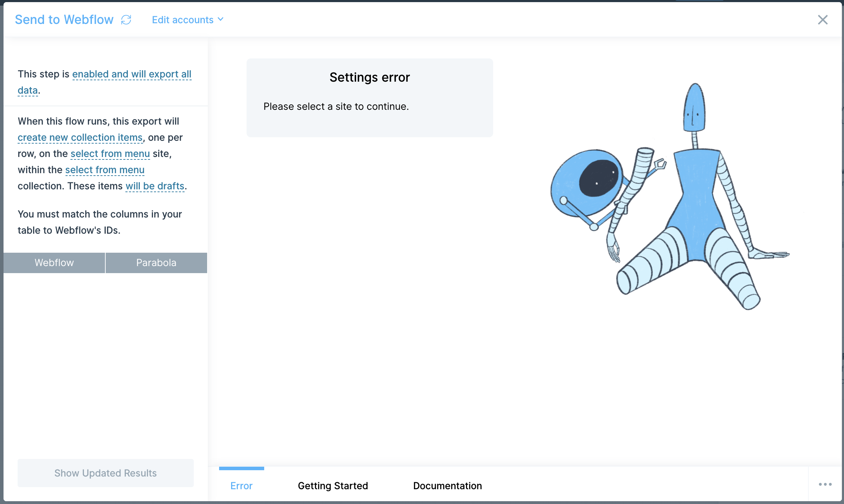Open the Getting Started tab
This screenshot has width=844, height=504.
(333, 486)
